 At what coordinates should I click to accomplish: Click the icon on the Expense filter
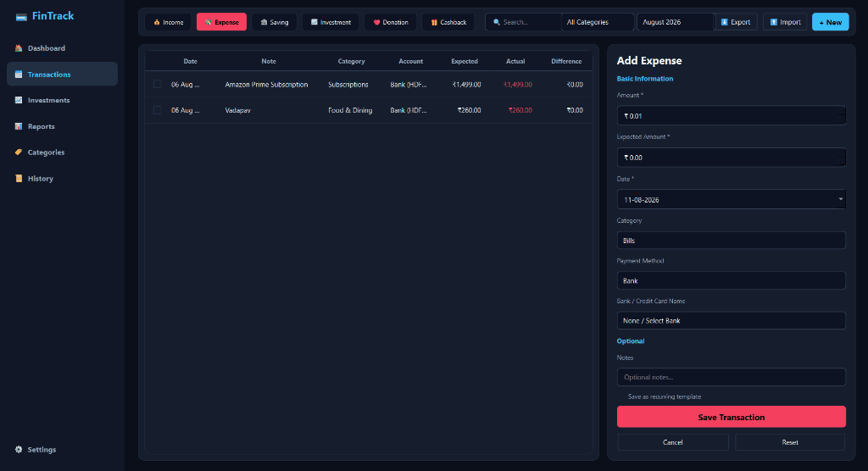[209, 22]
